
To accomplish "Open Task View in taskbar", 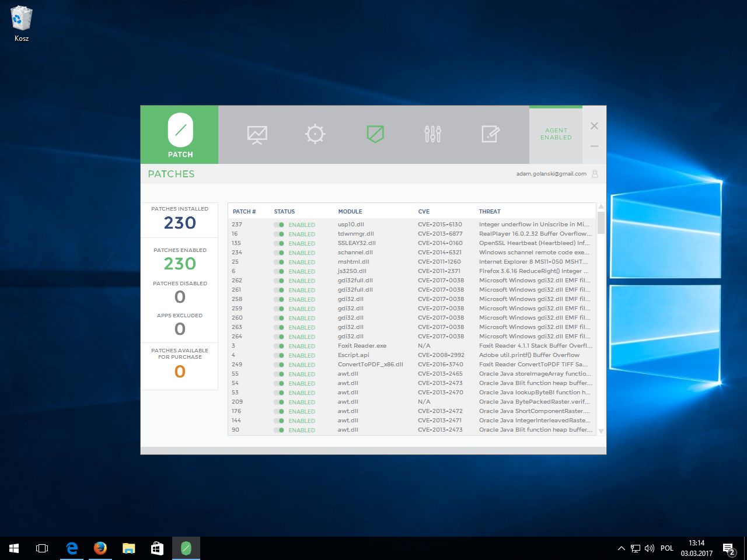I will coord(42,548).
